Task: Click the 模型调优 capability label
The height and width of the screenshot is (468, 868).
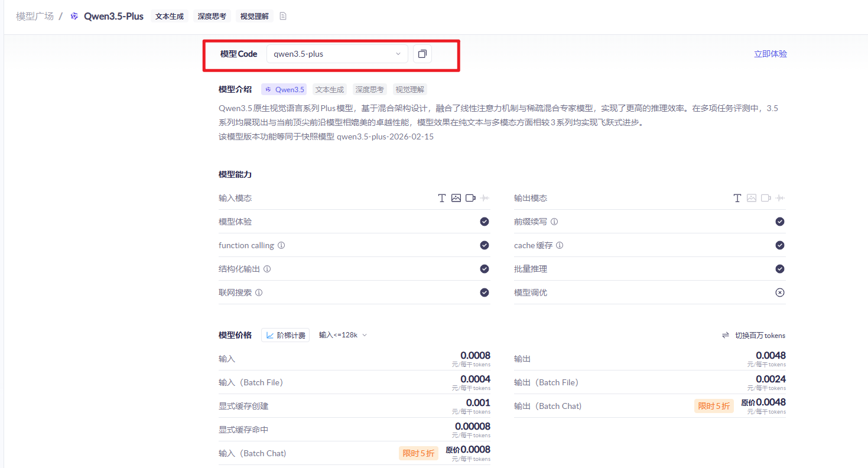Action: tap(531, 292)
